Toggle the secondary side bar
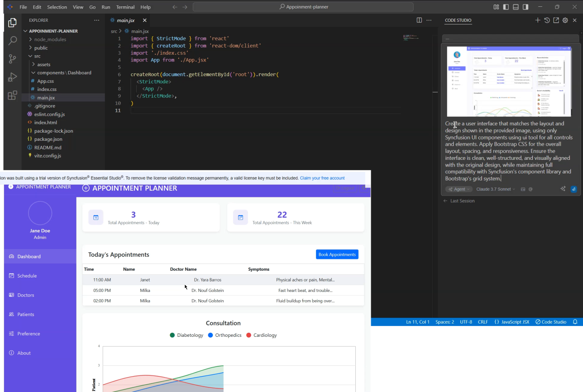583x392 pixels. [526, 7]
